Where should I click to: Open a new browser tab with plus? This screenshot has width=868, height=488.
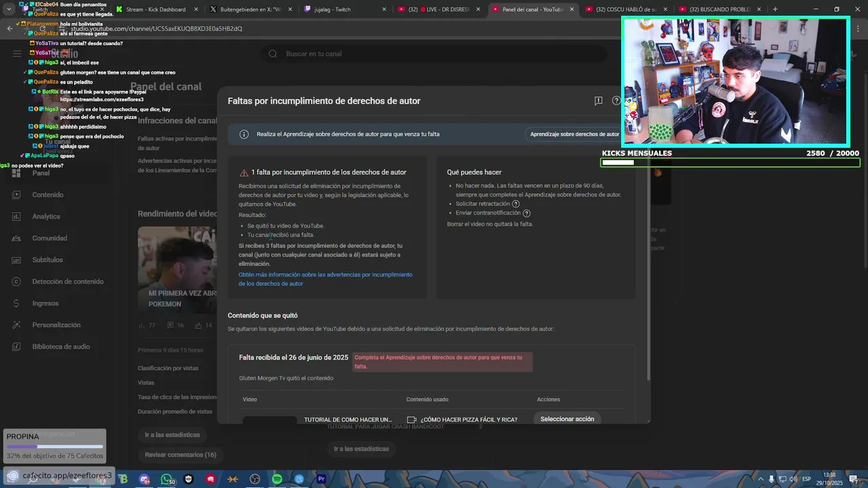(775, 9)
